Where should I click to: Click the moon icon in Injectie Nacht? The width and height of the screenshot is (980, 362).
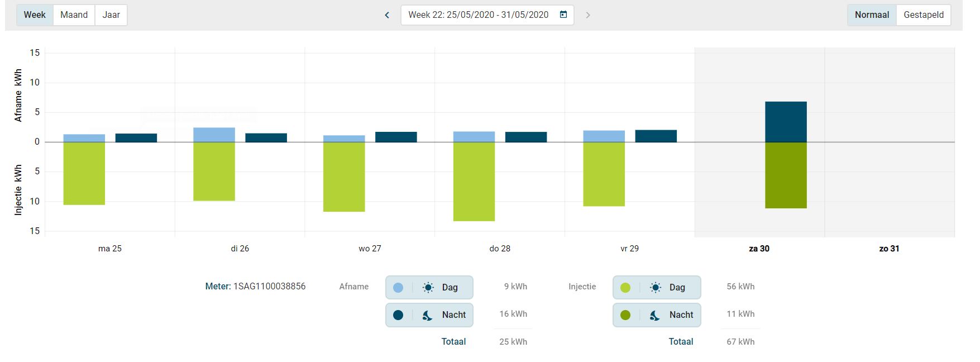pos(655,315)
